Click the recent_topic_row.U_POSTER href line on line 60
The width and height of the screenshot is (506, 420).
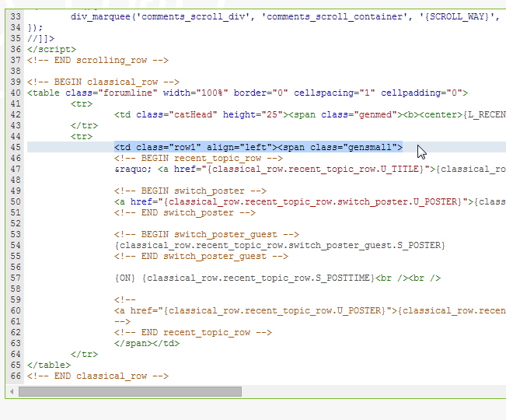point(310,310)
